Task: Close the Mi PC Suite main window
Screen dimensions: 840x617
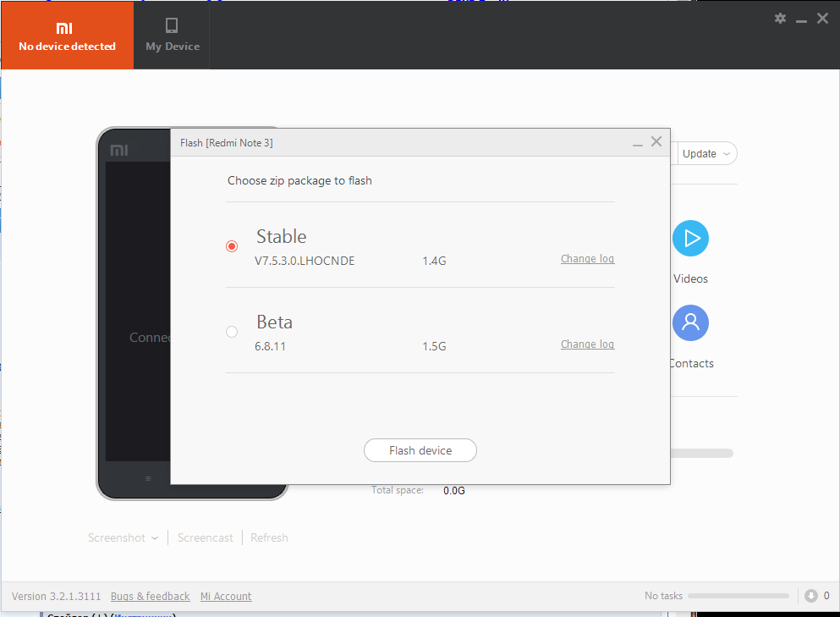Action: [822, 19]
